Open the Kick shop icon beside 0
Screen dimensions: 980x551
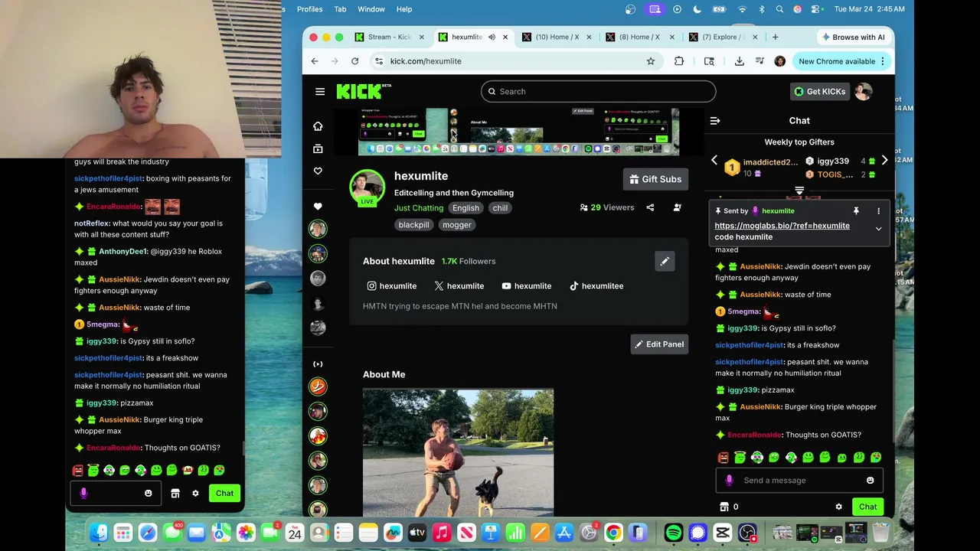[724, 507]
